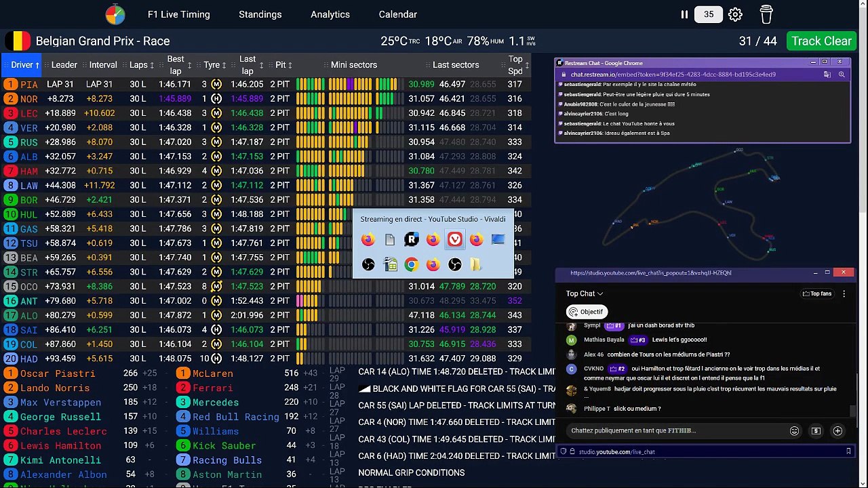The height and width of the screenshot is (488, 868).
Task: Click the Restream favicon in title bar
Action: point(560,63)
